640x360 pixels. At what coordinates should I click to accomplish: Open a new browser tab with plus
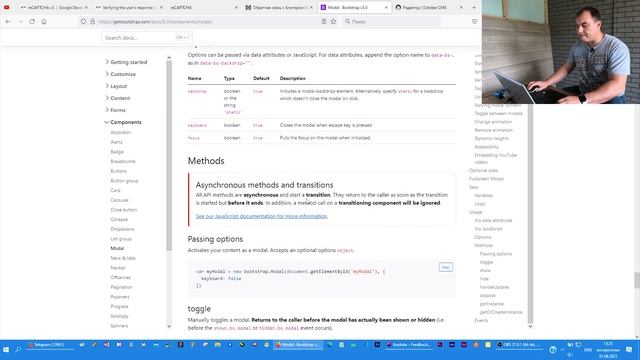(x=474, y=7)
